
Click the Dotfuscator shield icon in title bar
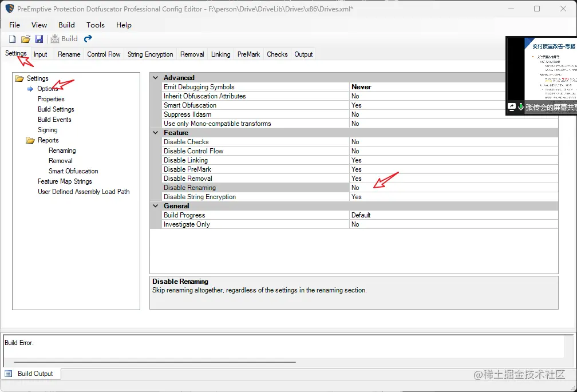point(10,9)
